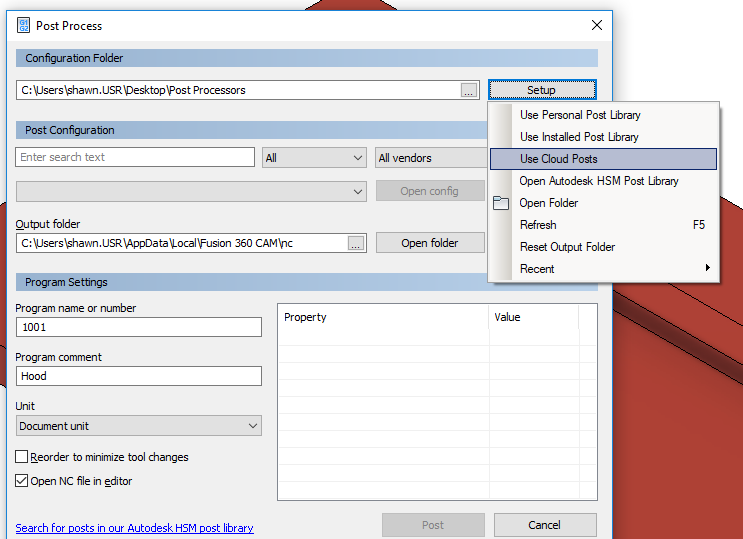Uncheck Open NC file in editor
This screenshot has height=539, width=743.
coord(22,481)
